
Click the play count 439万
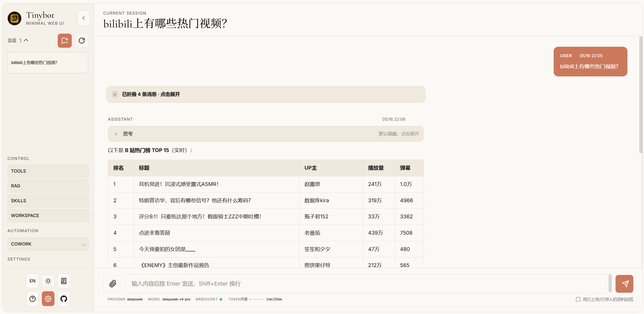coord(375,233)
